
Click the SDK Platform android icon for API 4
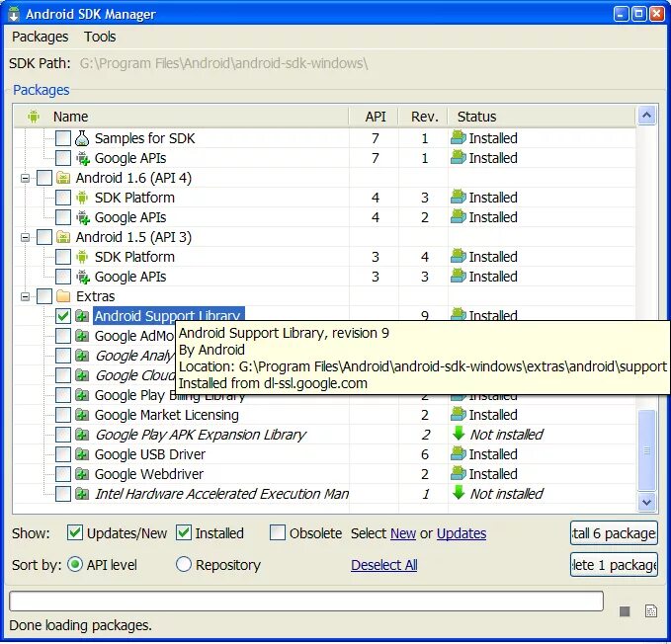[x=82, y=198]
